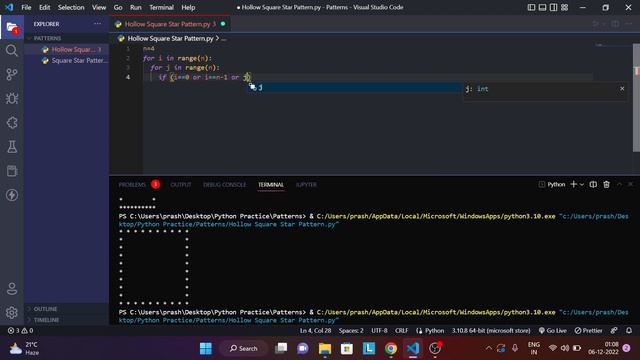Open the Extensions view
The height and width of the screenshot is (360, 640).
click(11, 122)
